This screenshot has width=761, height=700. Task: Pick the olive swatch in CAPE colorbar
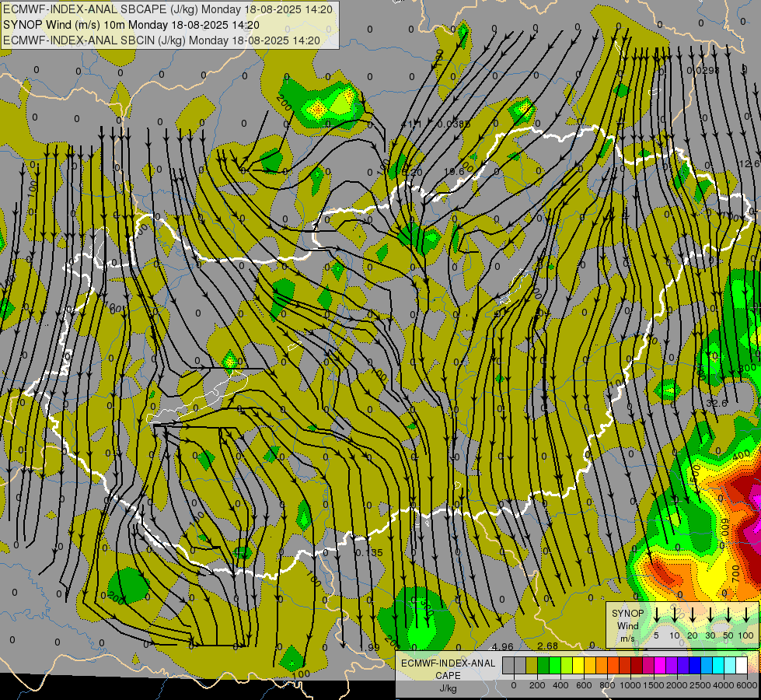pos(532,666)
